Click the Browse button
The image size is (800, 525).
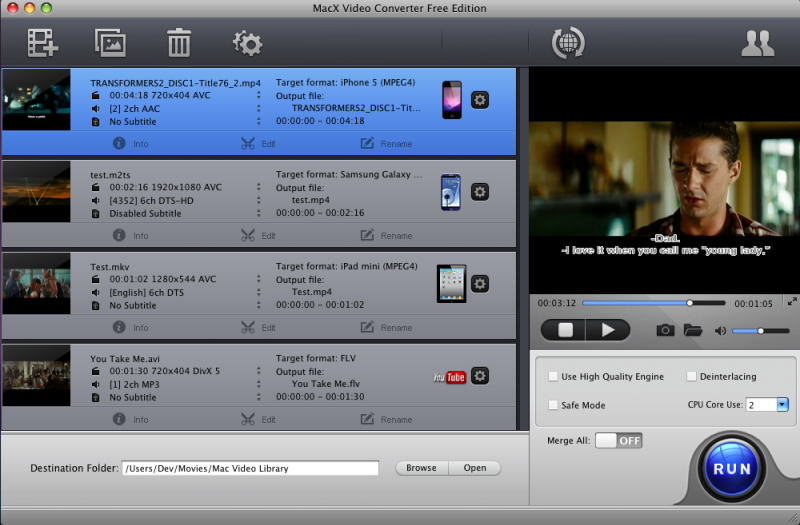pyautogui.click(x=421, y=468)
